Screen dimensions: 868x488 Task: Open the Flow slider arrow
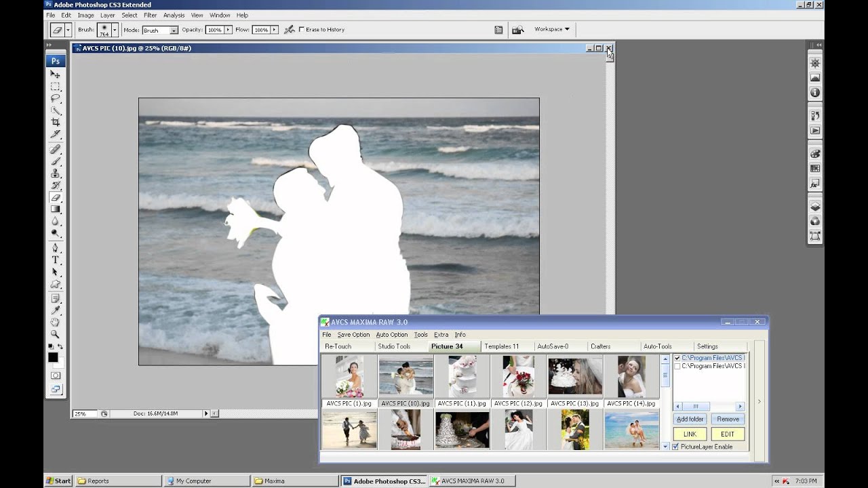(x=275, y=30)
